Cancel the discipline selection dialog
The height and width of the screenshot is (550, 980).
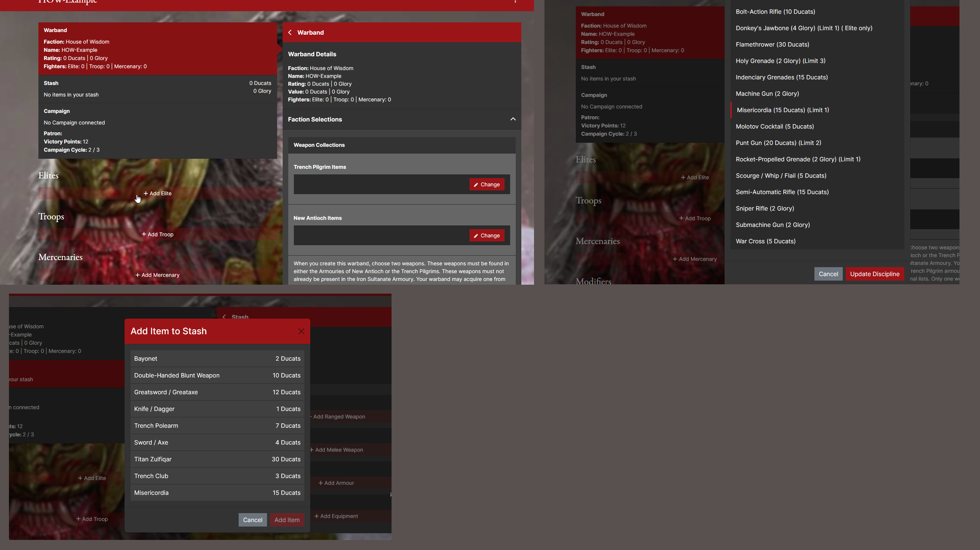pyautogui.click(x=828, y=274)
